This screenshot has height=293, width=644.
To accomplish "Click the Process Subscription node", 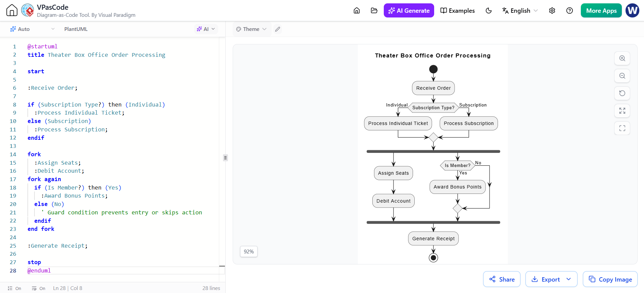I will tap(469, 123).
